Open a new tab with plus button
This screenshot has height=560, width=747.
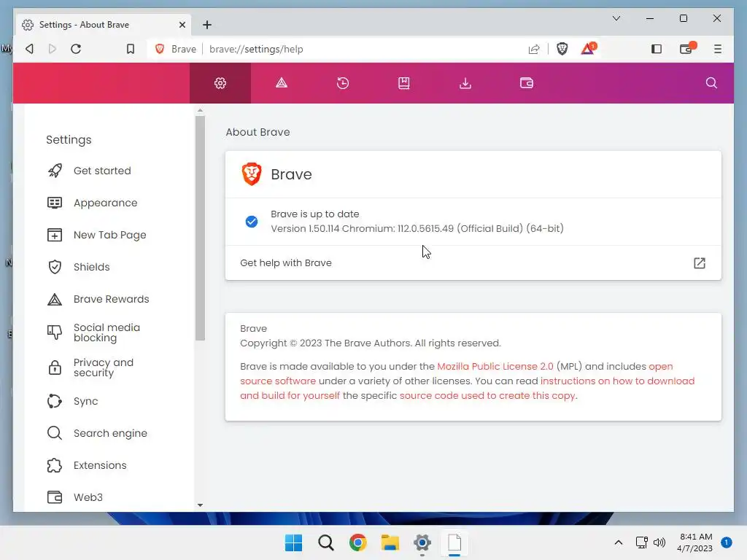(x=206, y=25)
